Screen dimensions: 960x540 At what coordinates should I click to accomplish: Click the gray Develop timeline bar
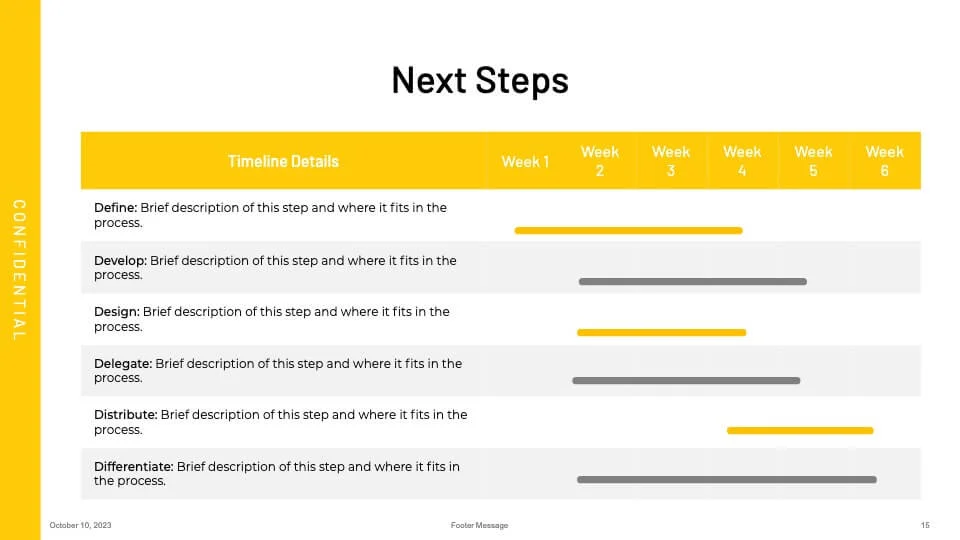click(692, 282)
